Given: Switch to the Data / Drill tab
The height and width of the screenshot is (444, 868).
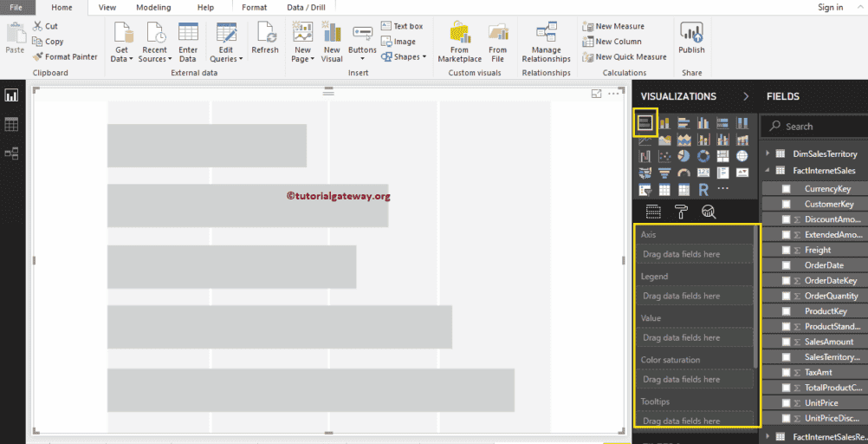Looking at the screenshot, I should pos(306,7).
